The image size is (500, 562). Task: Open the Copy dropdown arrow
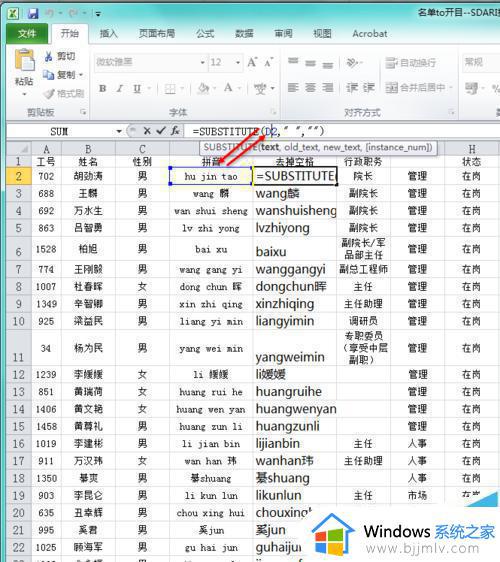(81, 75)
